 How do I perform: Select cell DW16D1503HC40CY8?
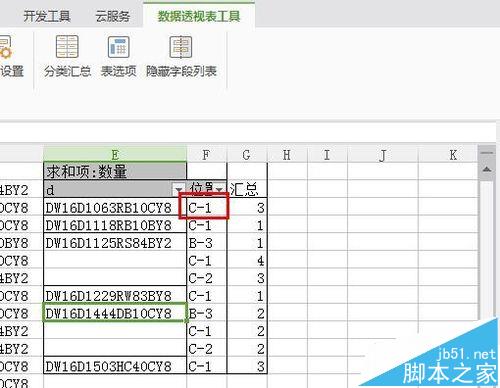pyautogui.click(x=115, y=366)
